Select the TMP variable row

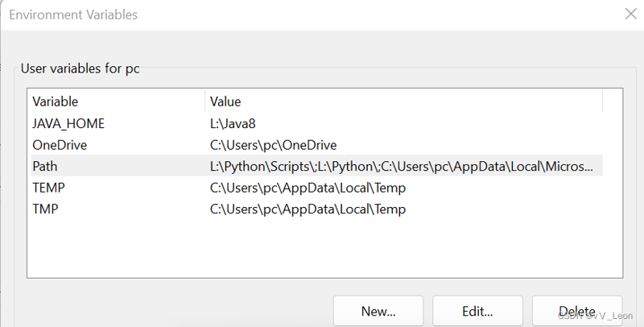(316, 209)
